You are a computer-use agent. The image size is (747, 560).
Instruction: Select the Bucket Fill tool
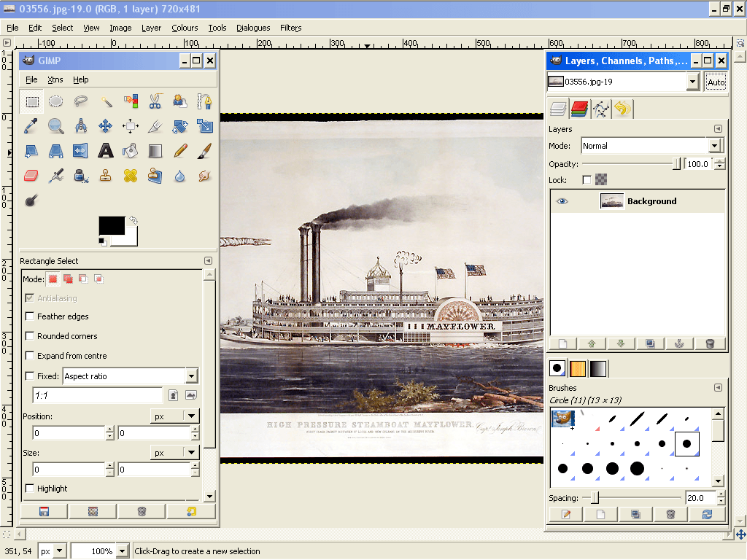click(131, 150)
